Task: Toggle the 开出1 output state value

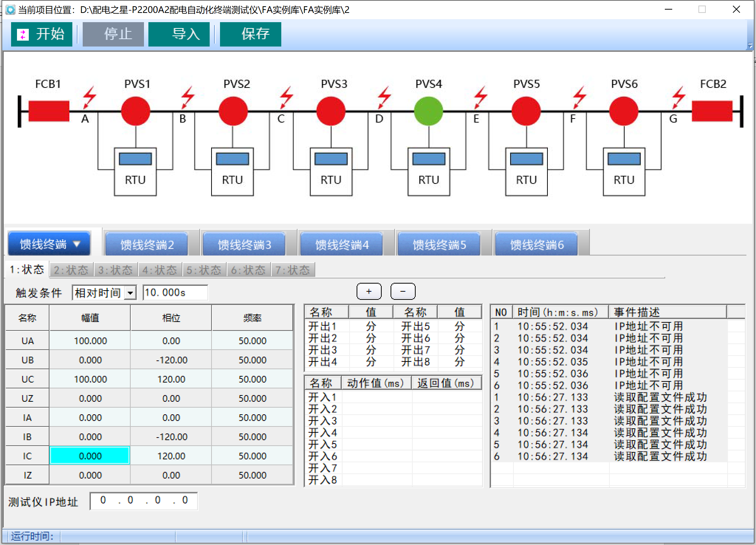Action: click(371, 326)
